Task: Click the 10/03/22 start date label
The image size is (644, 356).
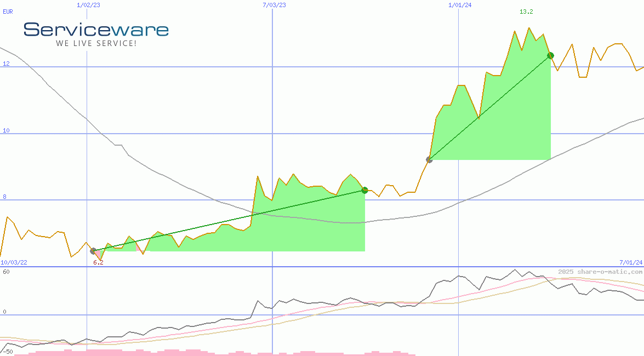Action: click(14, 262)
